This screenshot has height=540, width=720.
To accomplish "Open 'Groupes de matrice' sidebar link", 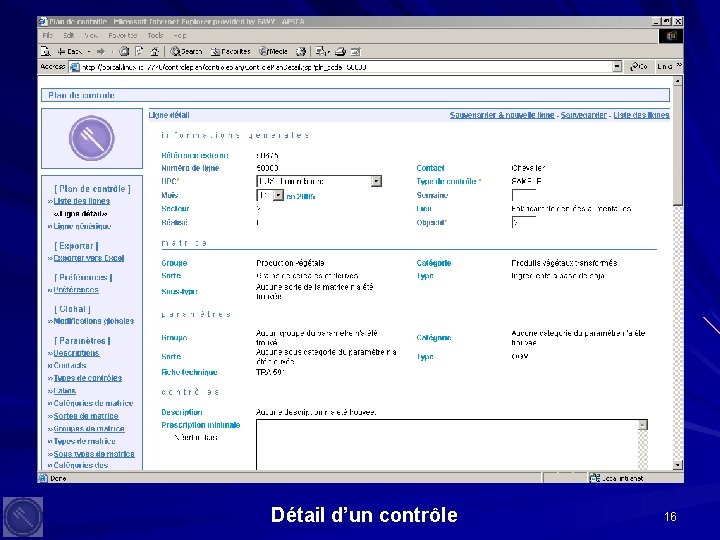I will pyautogui.click(x=89, y=428).
